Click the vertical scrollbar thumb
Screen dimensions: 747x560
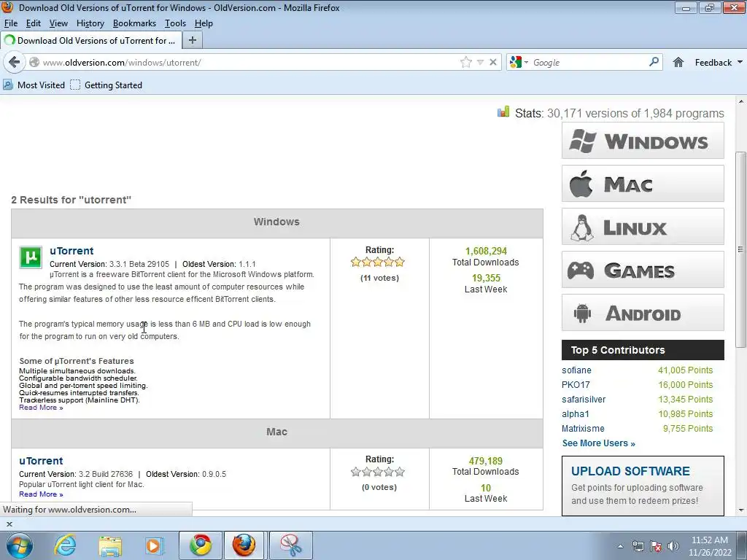click(740, 249)
